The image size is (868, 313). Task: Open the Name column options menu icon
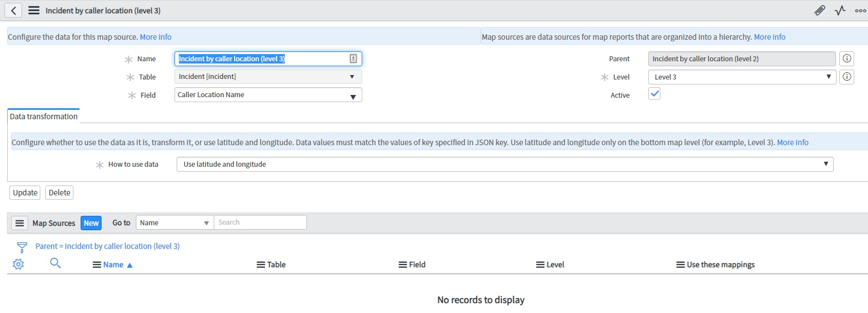tap(97, 265)
